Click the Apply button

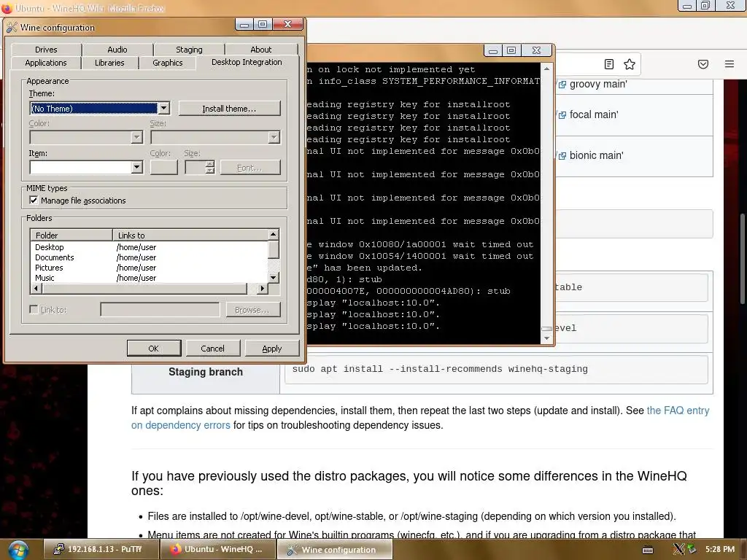coord(272,349)
